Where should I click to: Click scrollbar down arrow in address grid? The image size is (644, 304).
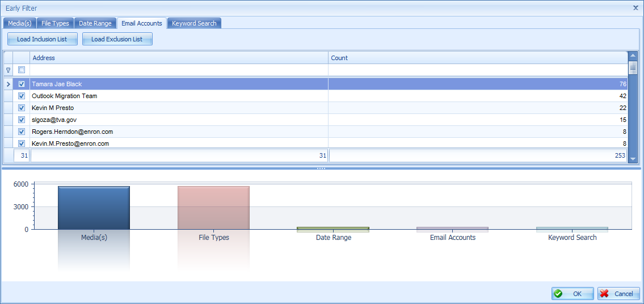[633, 158]
